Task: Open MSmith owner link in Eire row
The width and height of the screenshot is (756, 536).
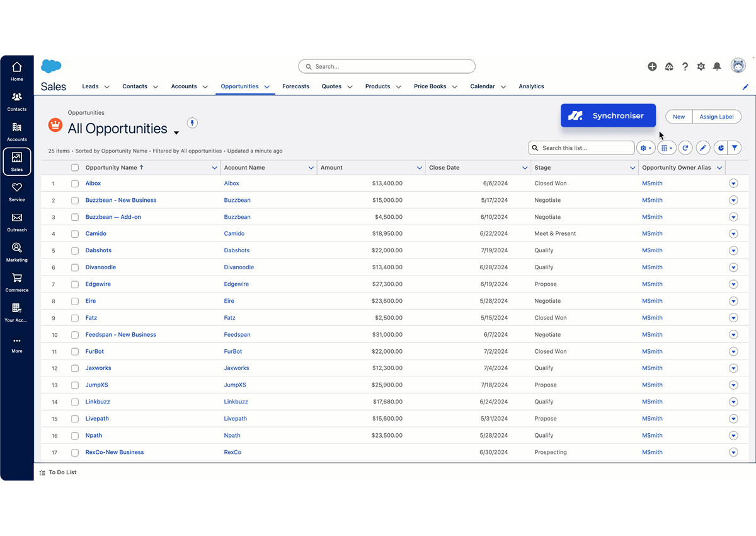Action: click(652, 301)
